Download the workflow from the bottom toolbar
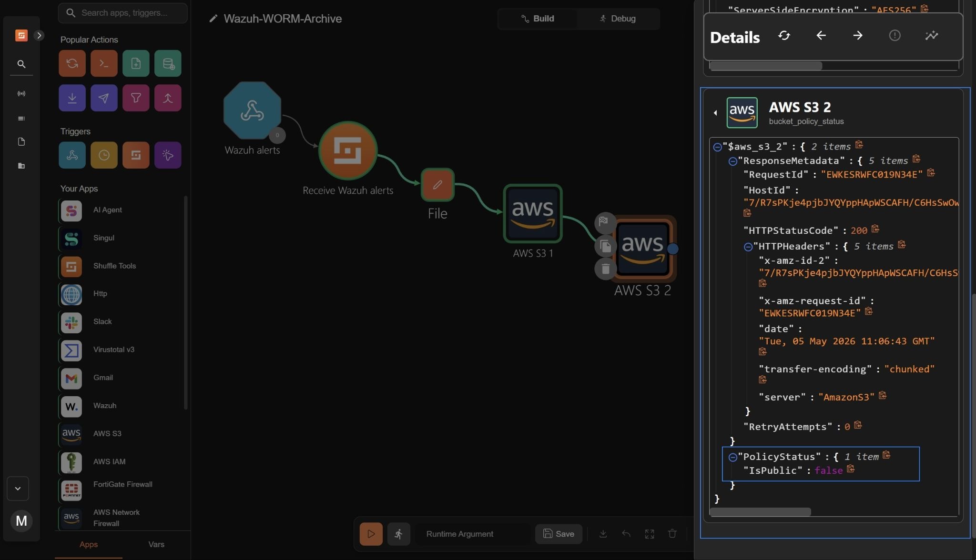The image size is (976, 560). pos(603,534)
